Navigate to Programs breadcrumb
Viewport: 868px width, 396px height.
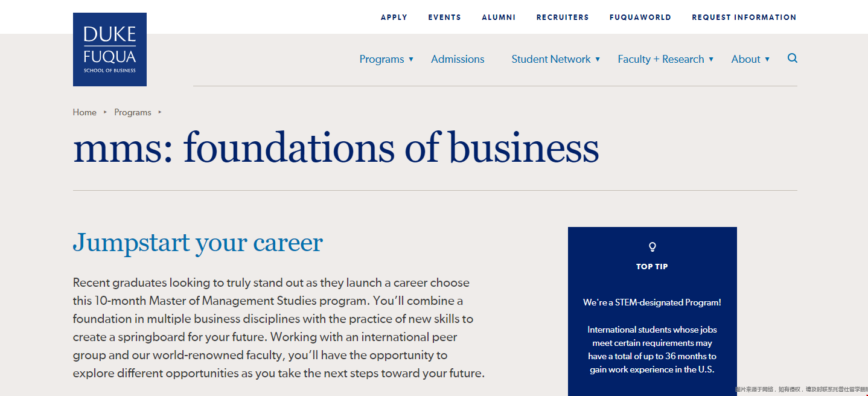tap(133, 112)
